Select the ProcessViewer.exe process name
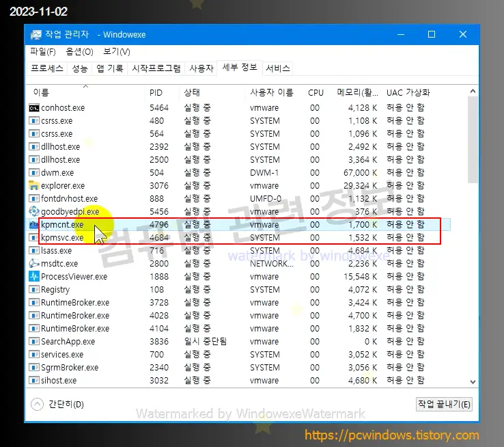Viewport: 504px width, 447px height. [74, 277]
